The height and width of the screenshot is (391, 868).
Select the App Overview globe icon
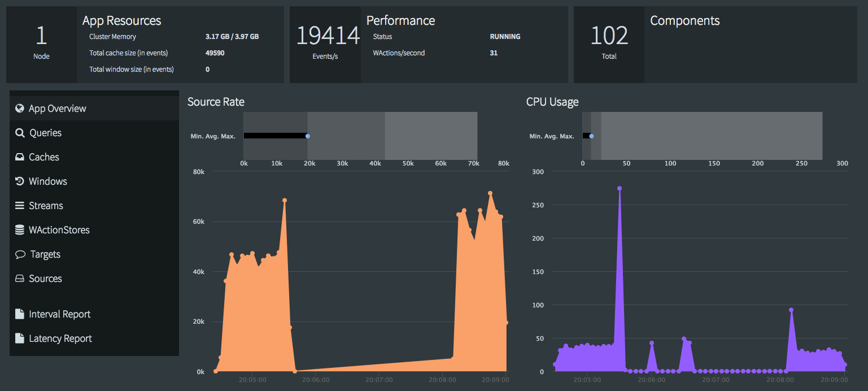(x=20, y=108)
